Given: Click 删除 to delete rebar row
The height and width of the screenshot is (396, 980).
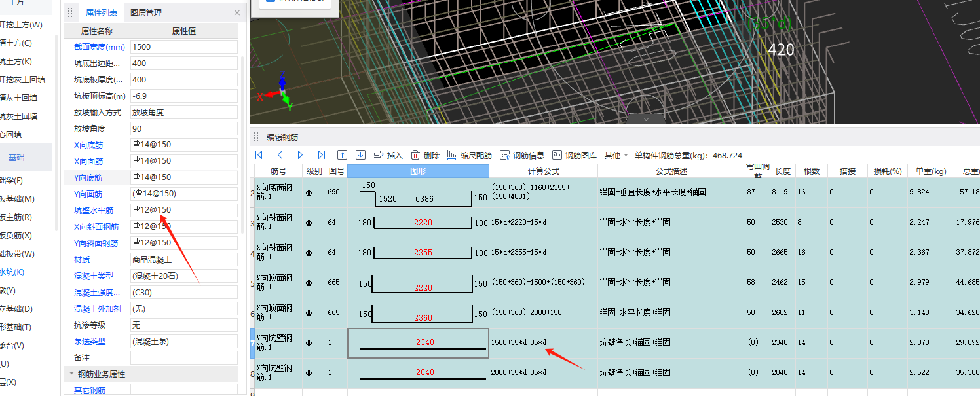Looking at the screenshot, I should pyautogui.click(x=425, y=155).
